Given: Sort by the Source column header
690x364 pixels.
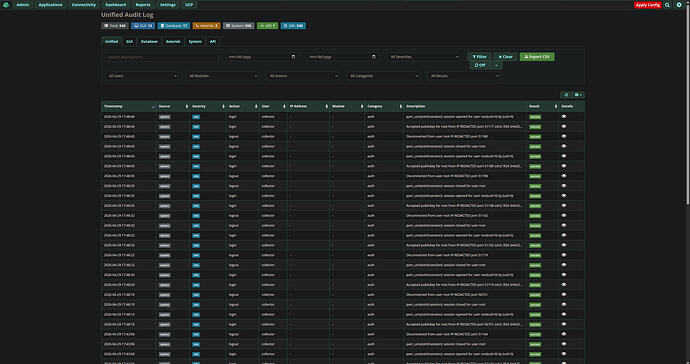Looking at the screenshot, I should click(173, 107).
